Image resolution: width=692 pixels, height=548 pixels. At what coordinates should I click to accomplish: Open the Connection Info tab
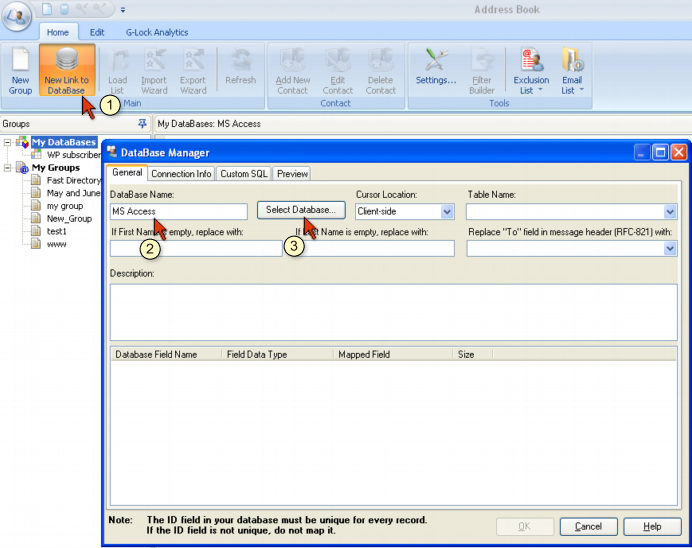181,173
